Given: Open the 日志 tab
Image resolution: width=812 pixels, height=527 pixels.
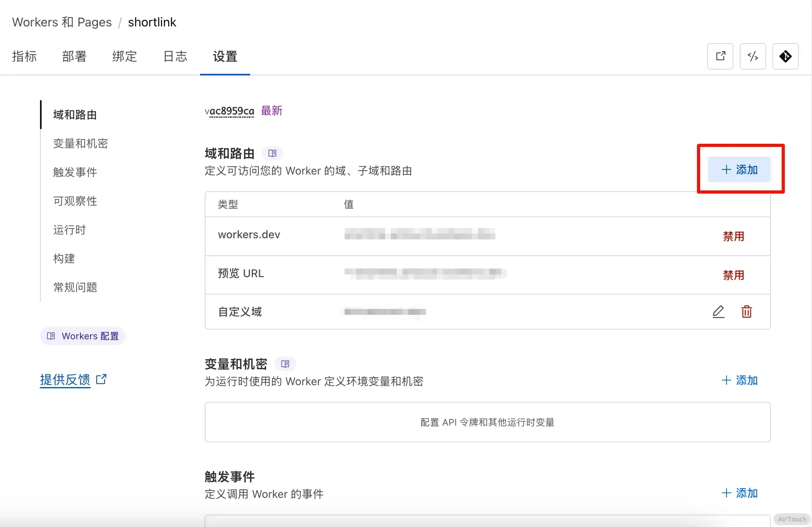Looking at the screenshot, I should pyautogui.click(x=175, y=56).
